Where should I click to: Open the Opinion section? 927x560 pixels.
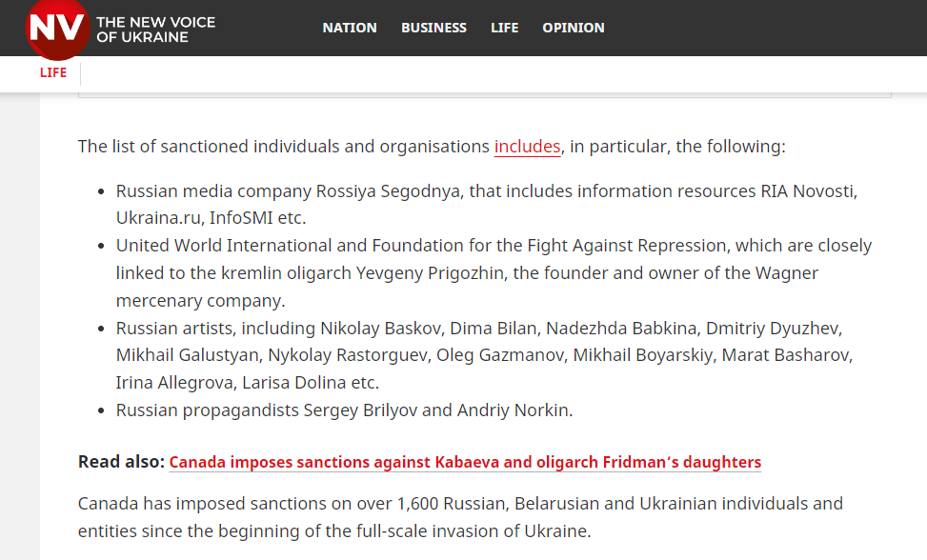pos(574,28)
